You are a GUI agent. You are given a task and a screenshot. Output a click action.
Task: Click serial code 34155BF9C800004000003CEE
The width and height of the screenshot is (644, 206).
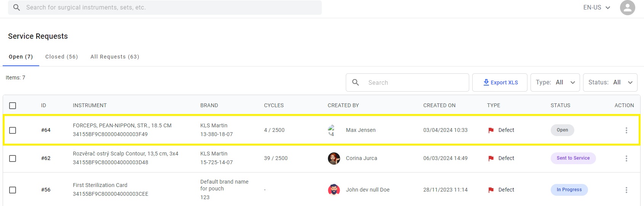click(110, 194)
